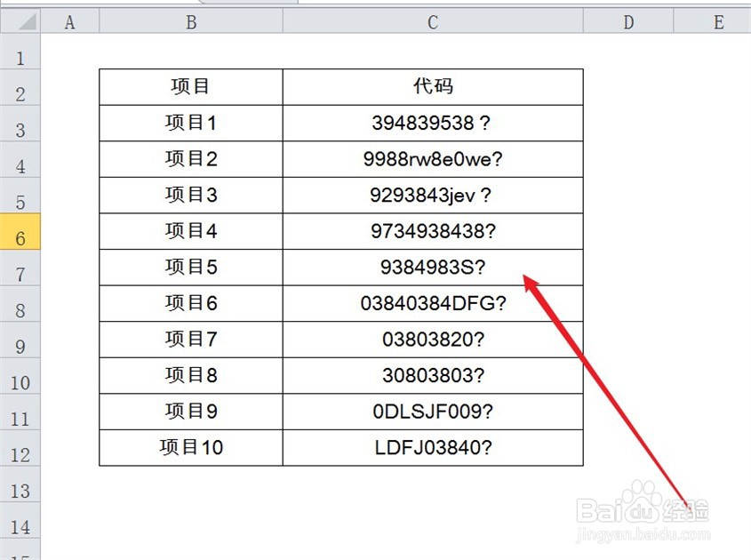Select row 3 header
The width and height of the screenshot is (751, 560).
click(20, 124)
